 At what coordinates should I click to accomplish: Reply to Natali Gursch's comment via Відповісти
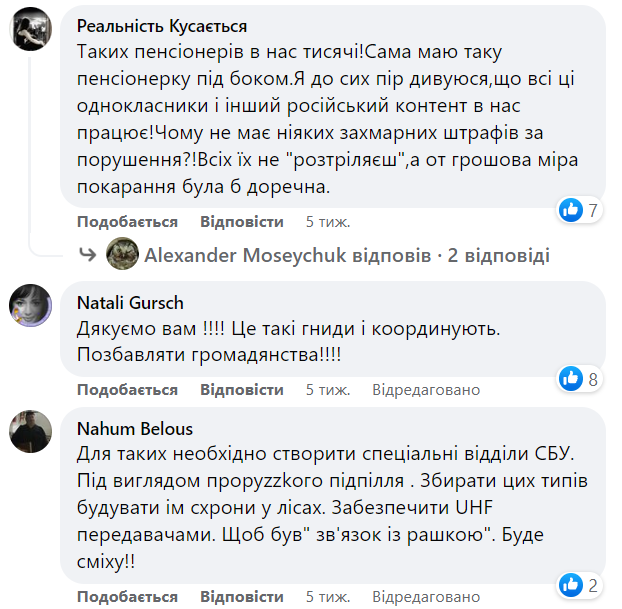[x=242, y=390]
